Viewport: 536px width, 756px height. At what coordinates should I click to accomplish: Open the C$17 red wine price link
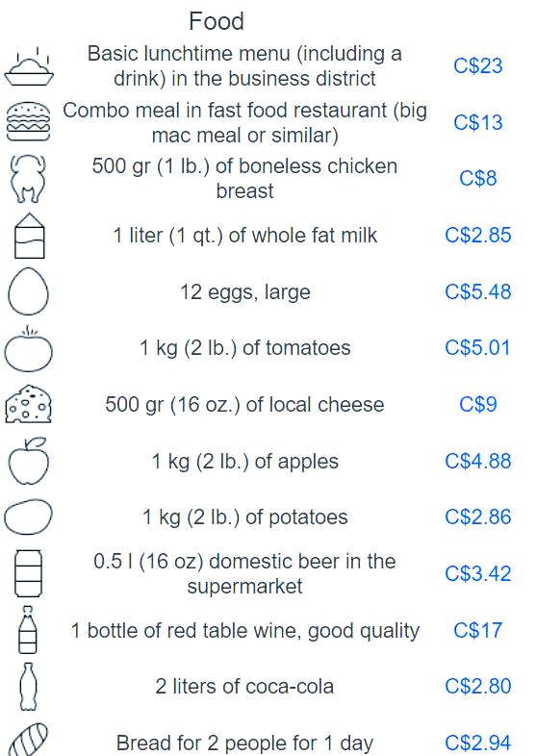coord(477,630)
